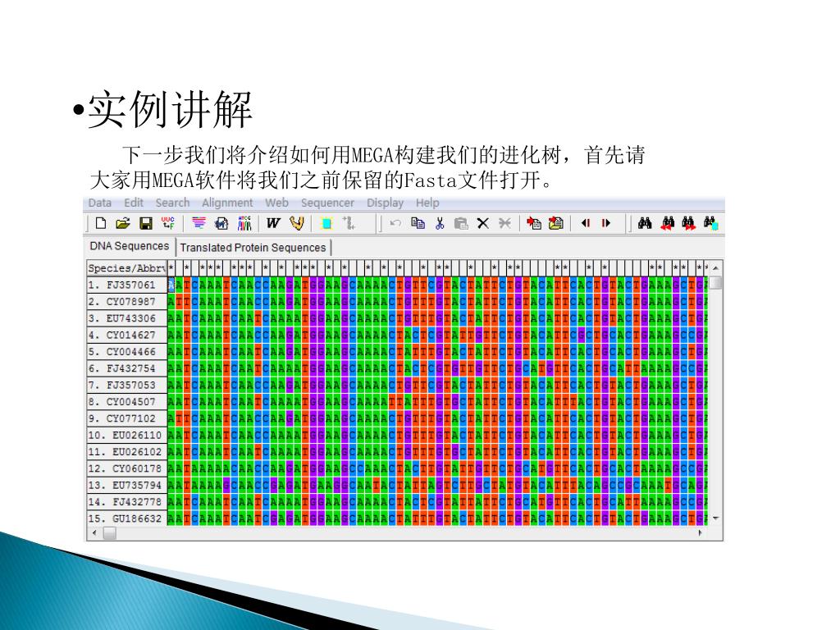840x630 pixels.
Task: Select sequence row 10. EU026110
Action: pyautogui.click(x=127, y=435)
